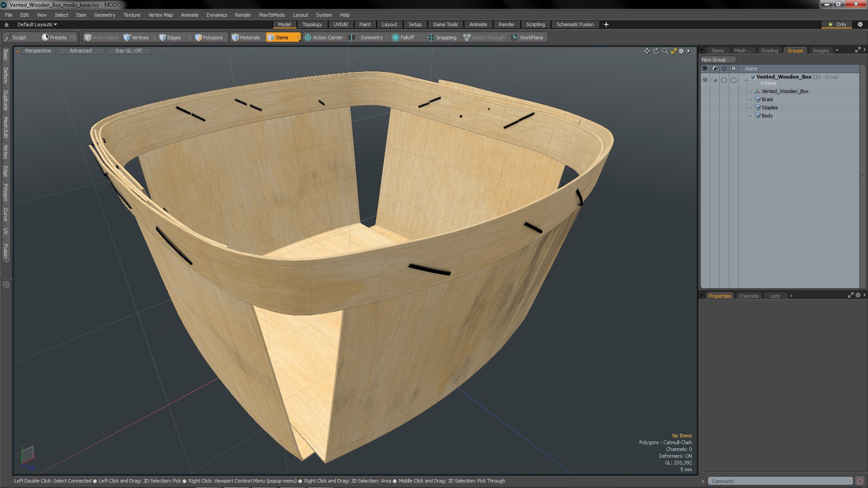The image size is (868, 488).
Task: Switch to the UVEdit tab
Action: pyautogui.click(x=340, y=24)
